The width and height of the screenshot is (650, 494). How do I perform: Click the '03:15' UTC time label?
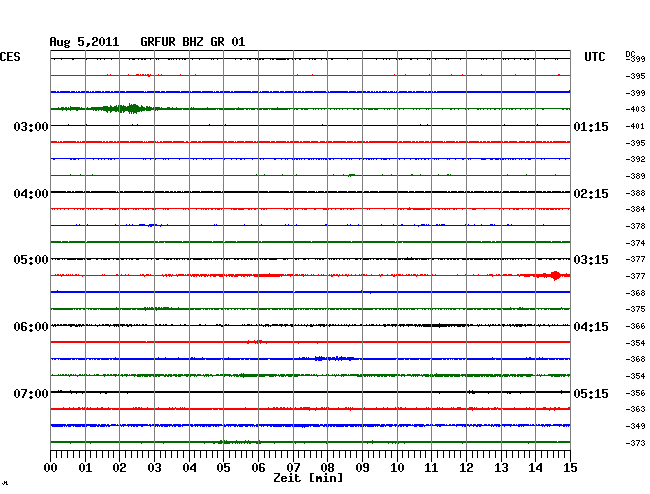coord(591,260)
